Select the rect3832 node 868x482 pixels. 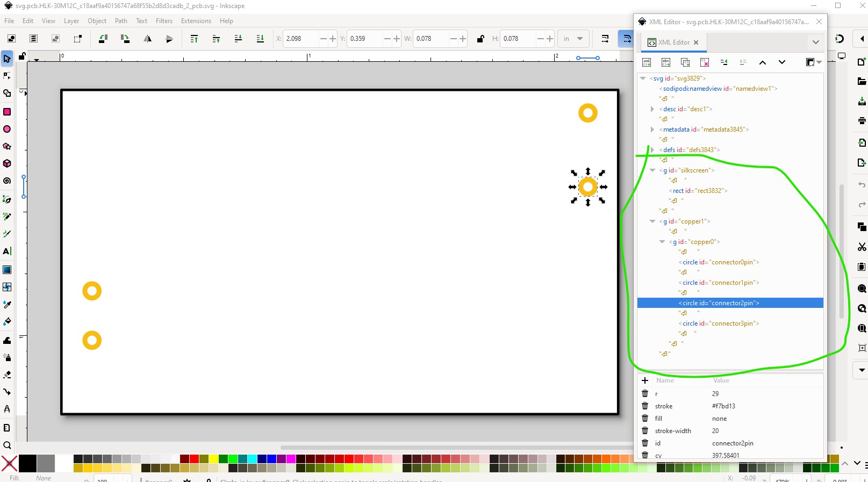[x=698, y=191]
